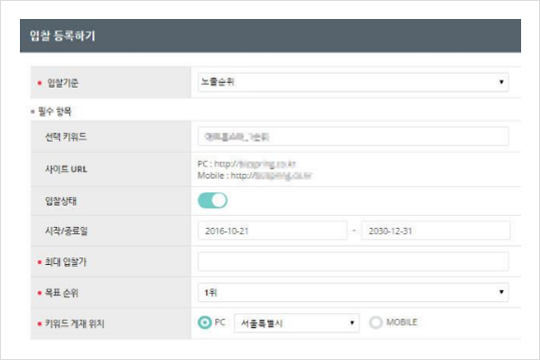Viewport: 540px width, 360px height.
Task: Click the 키워드 게재 위치 label
Action: 75,323
